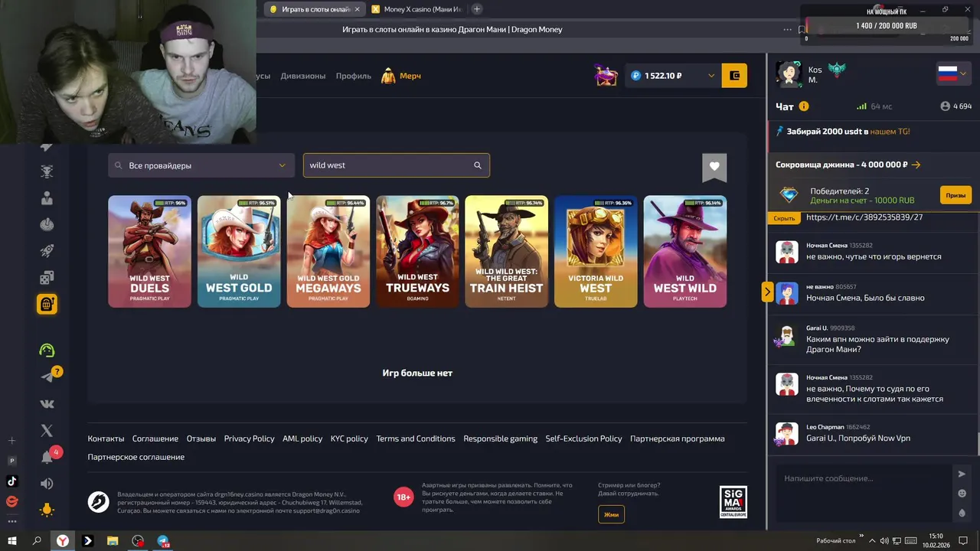The height and width of the screenshot is (551, 980).
Task: Open the support headset sidebar icon
Action: coord(47,350)
